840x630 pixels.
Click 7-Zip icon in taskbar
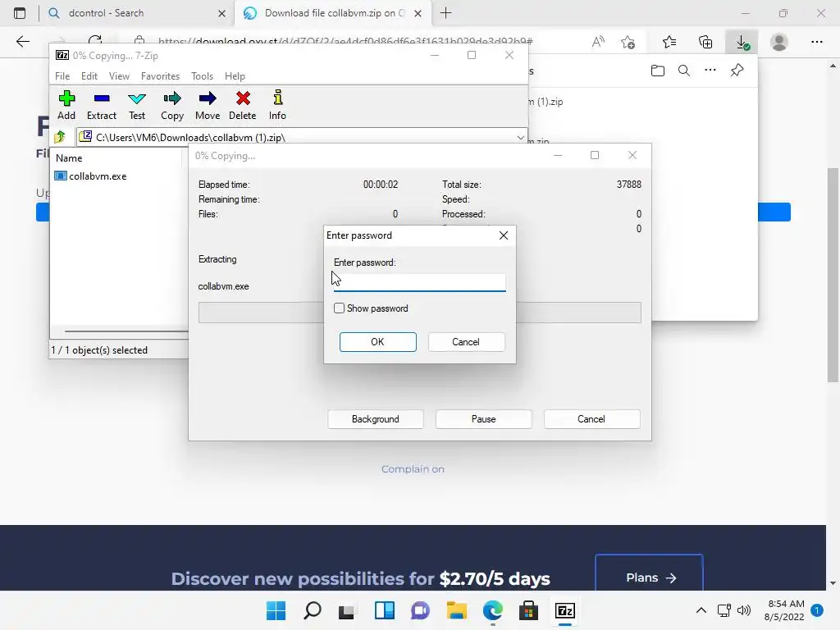tap(564, 610)
